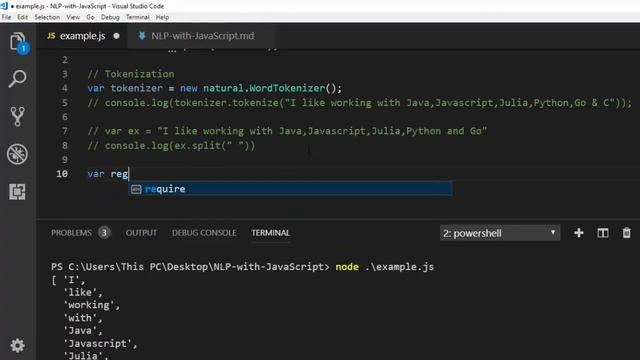
Task: Click 'working' in terminal output
Action: (91, 305)
